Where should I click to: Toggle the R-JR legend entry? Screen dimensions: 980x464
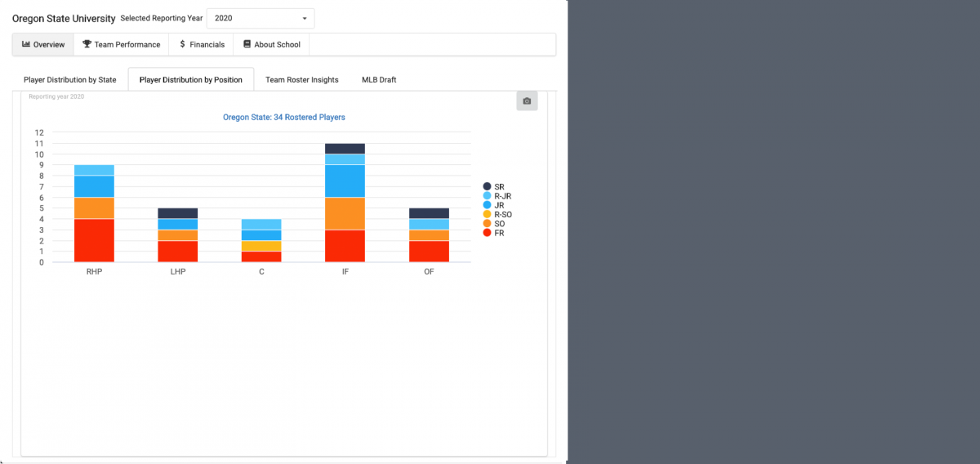click(497, 196)
